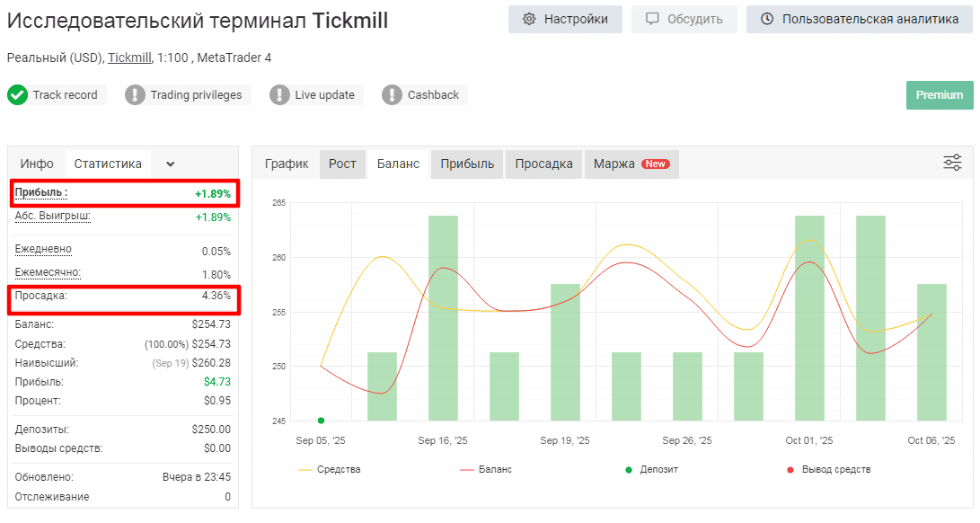
Task: Toggle the Депозит legend series
Action: 651,469
